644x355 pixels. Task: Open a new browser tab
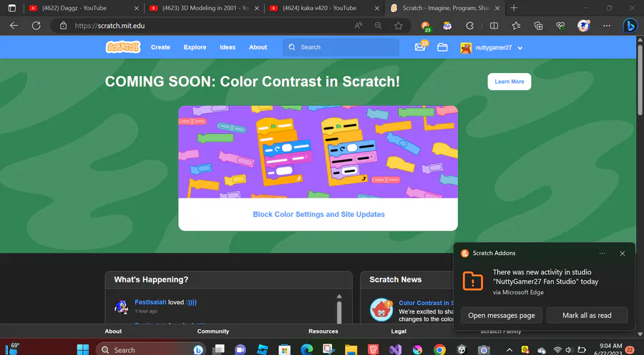514,8
